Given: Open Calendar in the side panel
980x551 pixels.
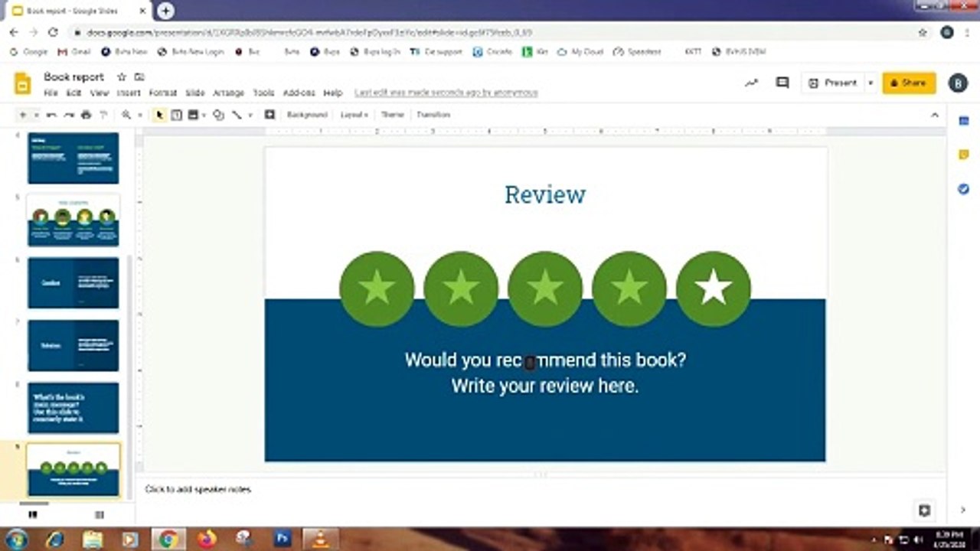Looking at the screenshot, I should [963, 121].
